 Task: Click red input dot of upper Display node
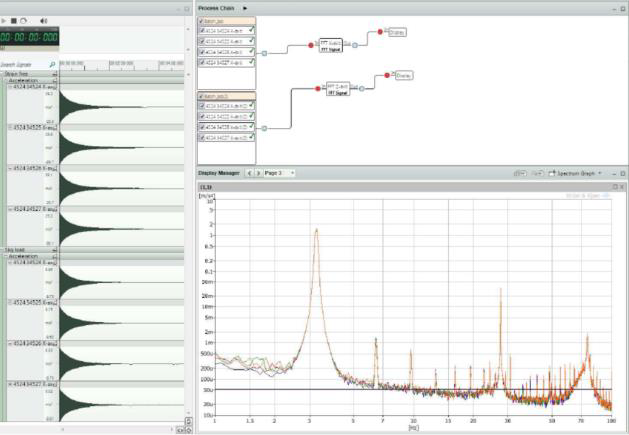coord(380,32)
